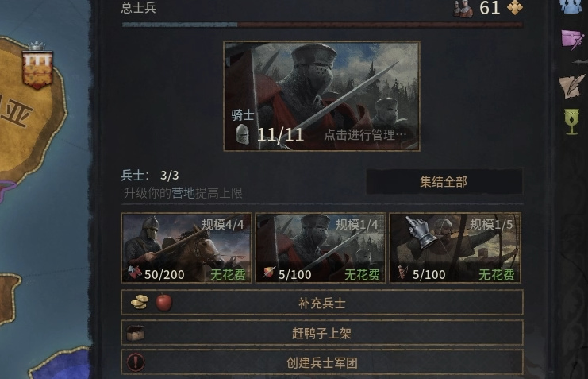Click the knight helmet icon beside 11/11
The height and width of the screenshot is (379, 588).
[x=242, y=134]
